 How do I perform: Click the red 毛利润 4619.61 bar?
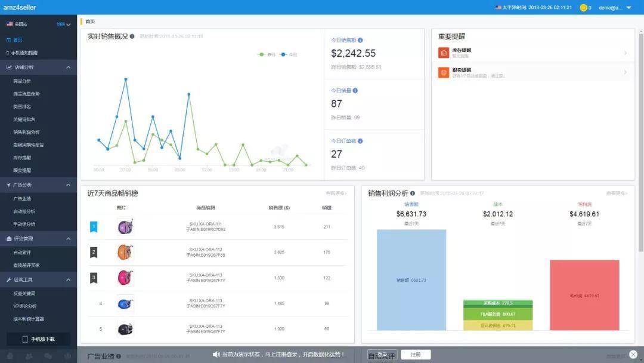point(584,295)
